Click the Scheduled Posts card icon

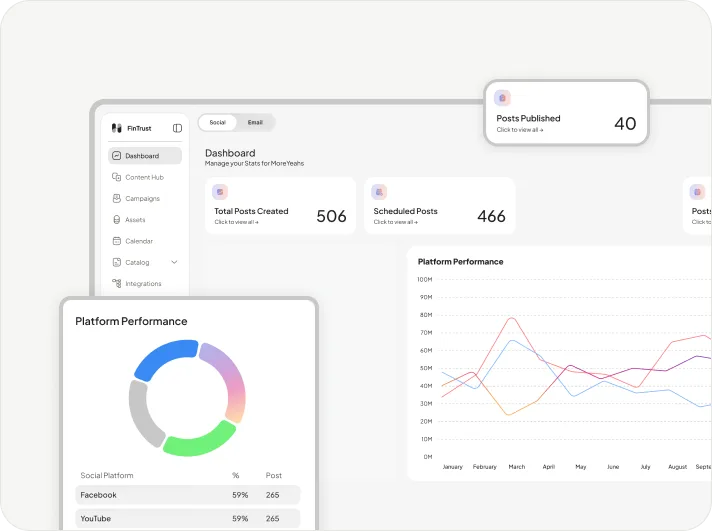(x=379, y=192)
